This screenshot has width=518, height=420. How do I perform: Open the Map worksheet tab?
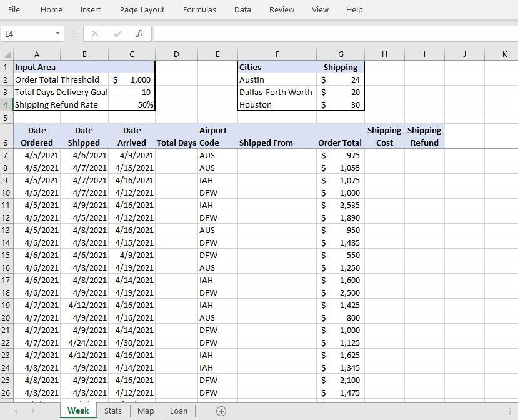(145, 411)
